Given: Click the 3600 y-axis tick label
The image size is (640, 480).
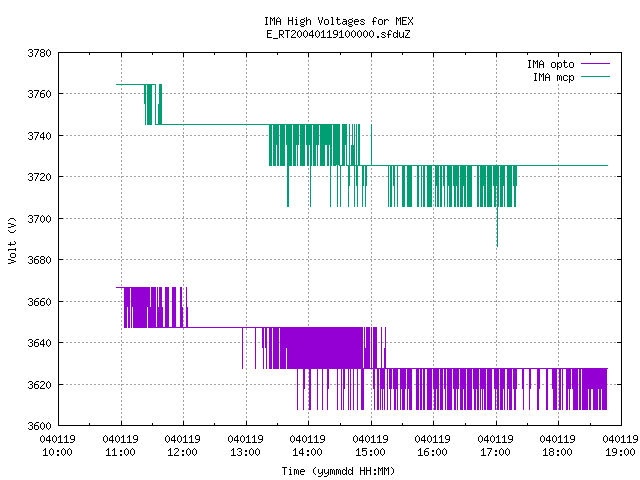Looking at the screenshot, I should pos(40,426).
